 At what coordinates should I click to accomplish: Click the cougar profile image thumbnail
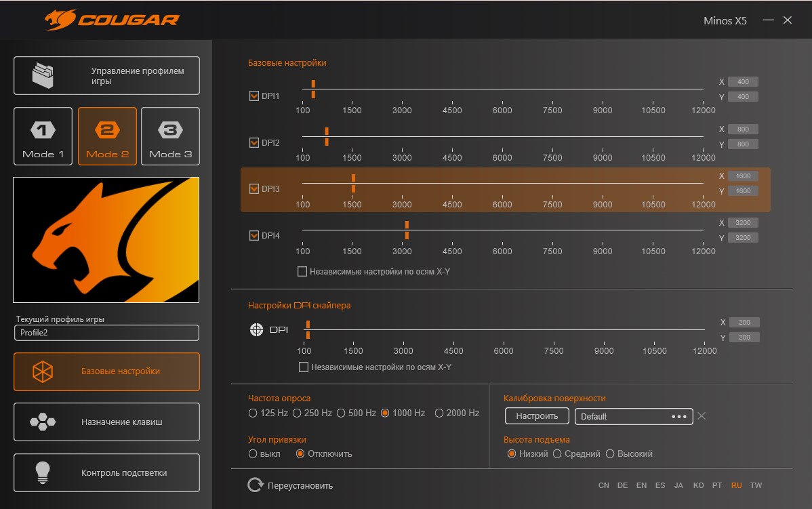(106, 240)
